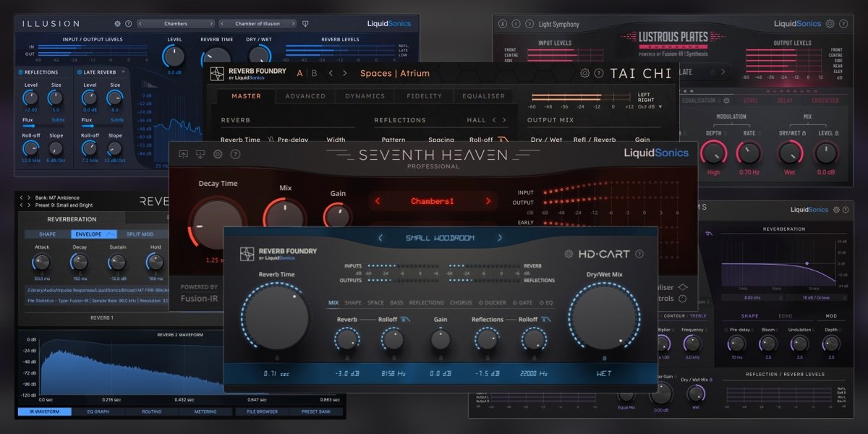Advance to next preset after Small Woodroom
This screenshot has width=868, height=434.
click(x=500, y=238)
